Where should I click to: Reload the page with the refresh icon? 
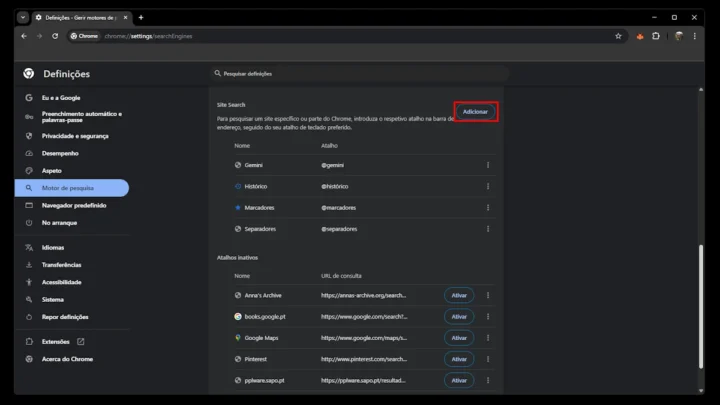click(55, 36)
